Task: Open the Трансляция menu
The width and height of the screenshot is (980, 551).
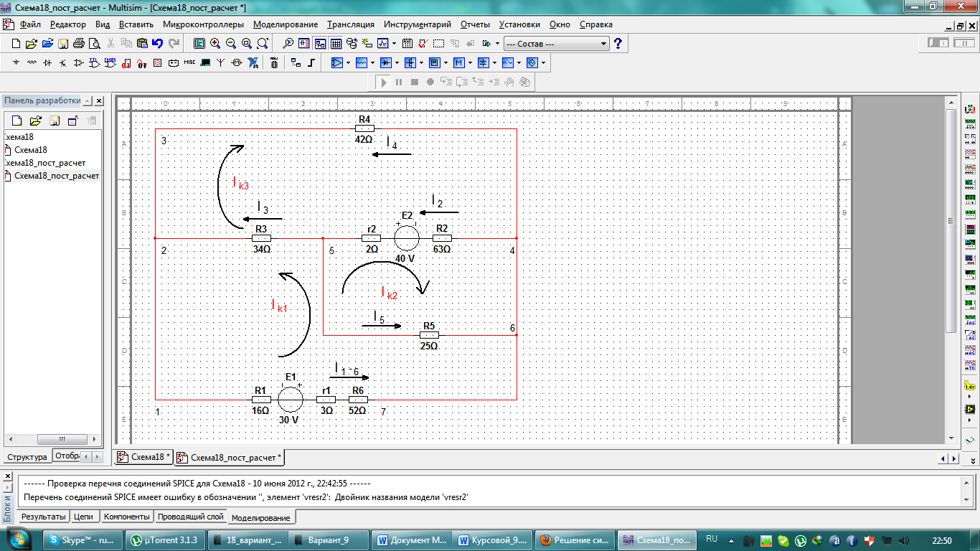Action: coord(350,24)
